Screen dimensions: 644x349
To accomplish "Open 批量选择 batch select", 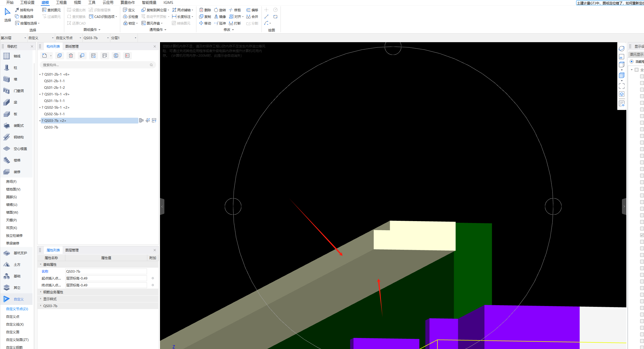I will pyautogui.click(x=24, y=17).
